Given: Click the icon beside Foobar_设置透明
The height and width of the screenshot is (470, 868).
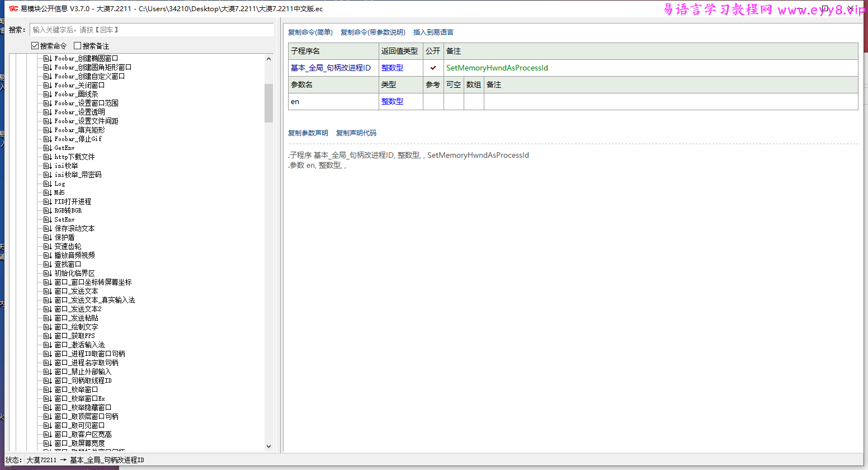Looking at the screenshot, I should point(48,112).
